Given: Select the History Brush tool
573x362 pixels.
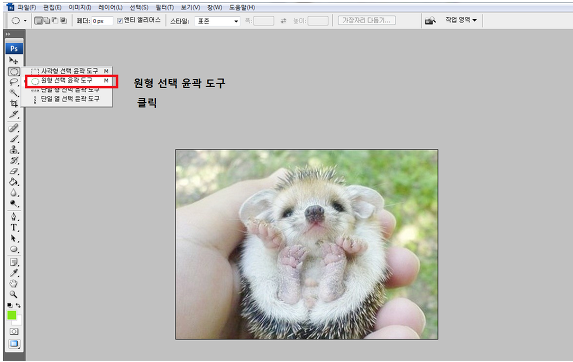Looking at the screenshot, I should (x=14, y=160).
